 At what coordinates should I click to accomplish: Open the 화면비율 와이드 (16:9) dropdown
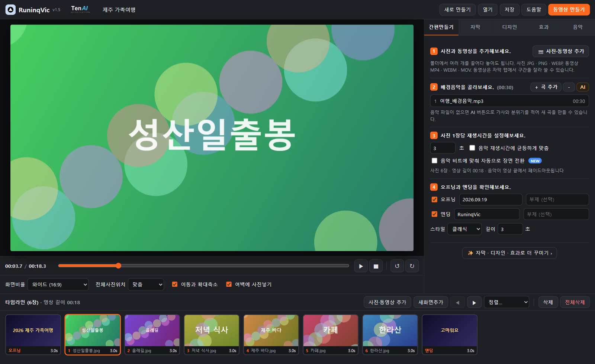tap(58, 285)
